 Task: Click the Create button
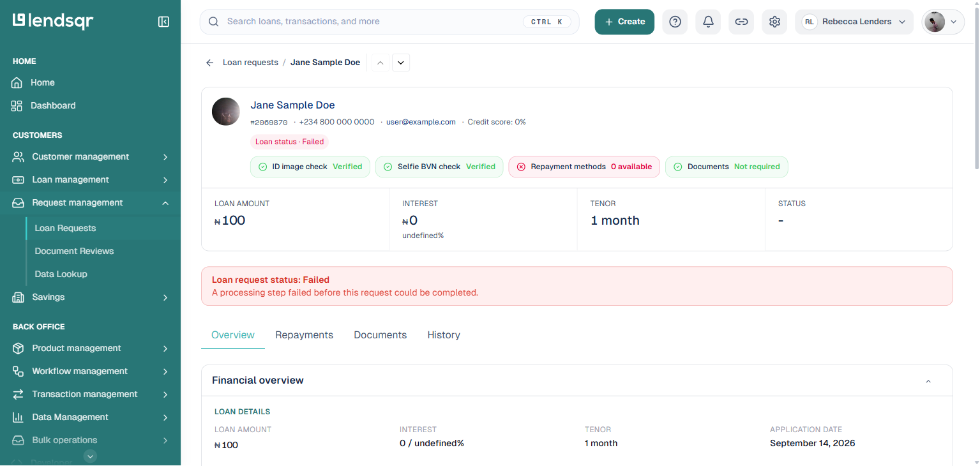point(624,22)
